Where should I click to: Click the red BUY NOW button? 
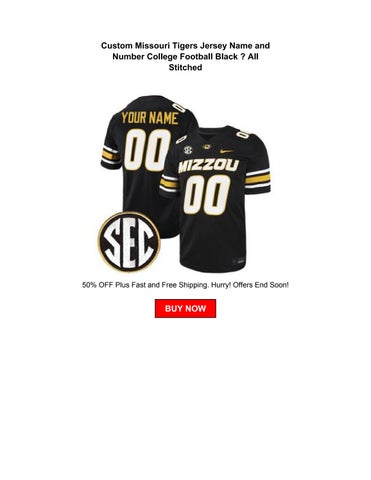click(x=185, y=308)
